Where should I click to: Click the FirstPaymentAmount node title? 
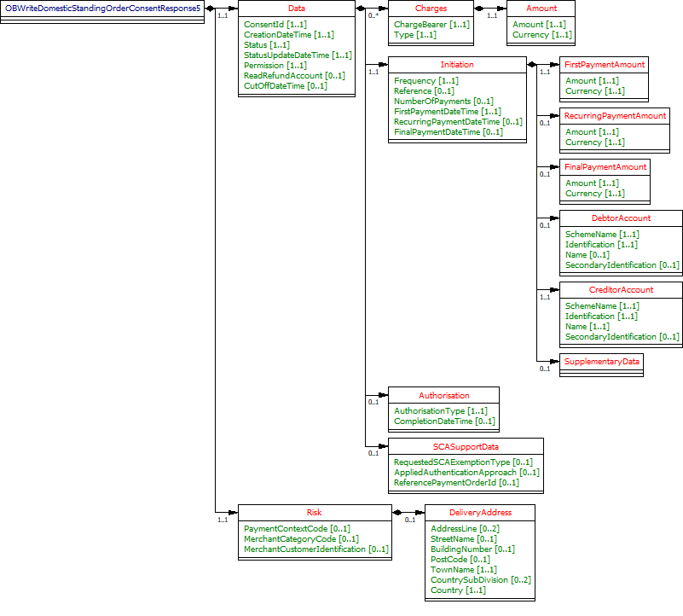pyautogui.click(x=605, y=65)
